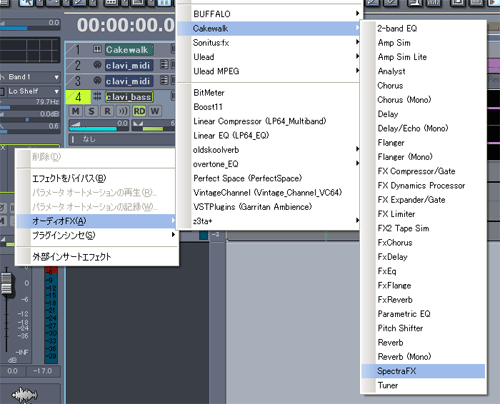
Task: Click the 79.7Hz frequency value
Action: tap(48, 102)
